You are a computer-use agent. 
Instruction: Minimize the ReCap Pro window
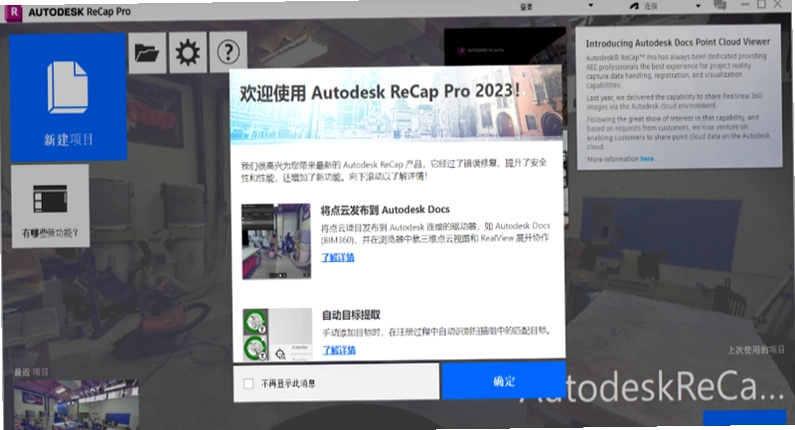pyautogui.click(x=745, y=4)
